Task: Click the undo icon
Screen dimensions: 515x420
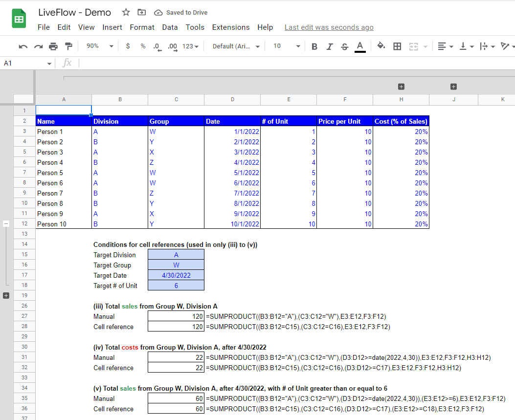Action: 23,46
